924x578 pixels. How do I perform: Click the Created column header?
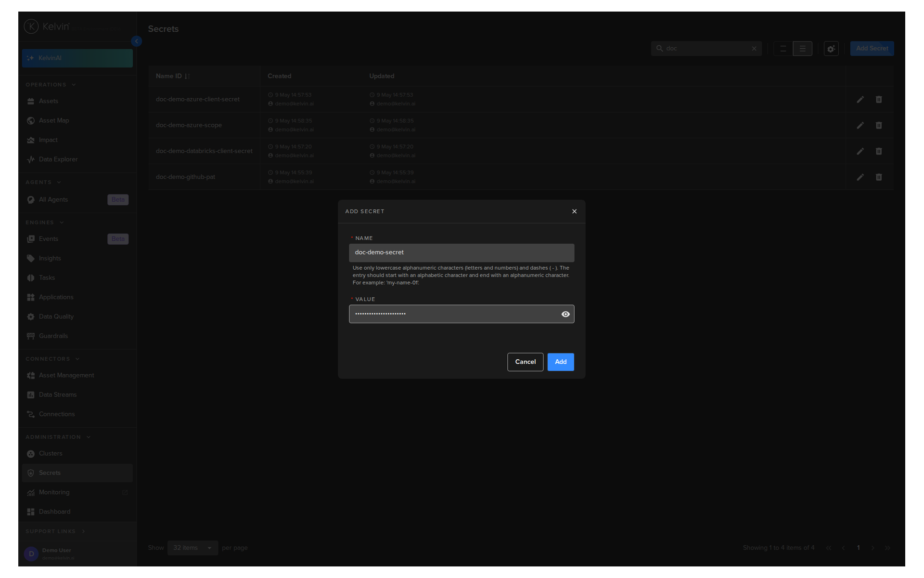pos(279,76)
